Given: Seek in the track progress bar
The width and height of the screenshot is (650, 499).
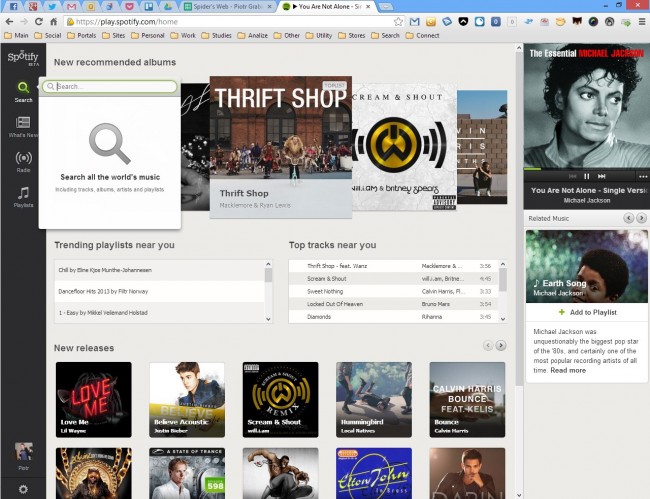Looking at the screenshot, I should point(587,169).
